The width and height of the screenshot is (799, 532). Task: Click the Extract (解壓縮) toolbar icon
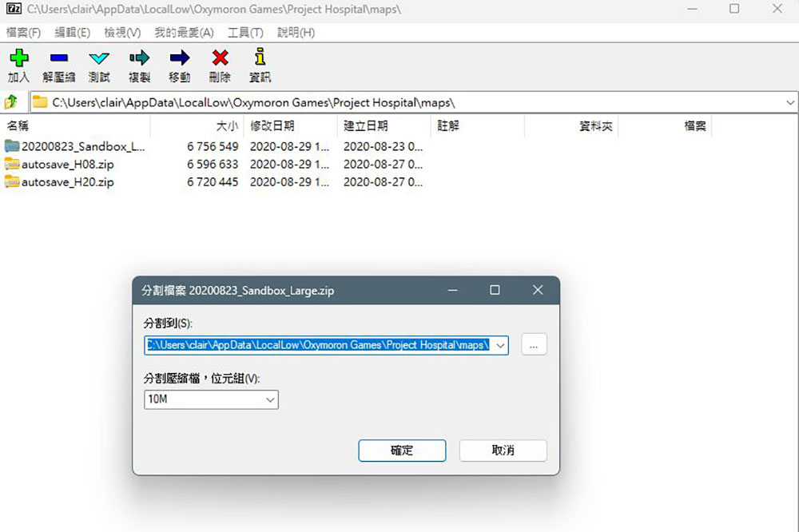click(x=59, y=58)
